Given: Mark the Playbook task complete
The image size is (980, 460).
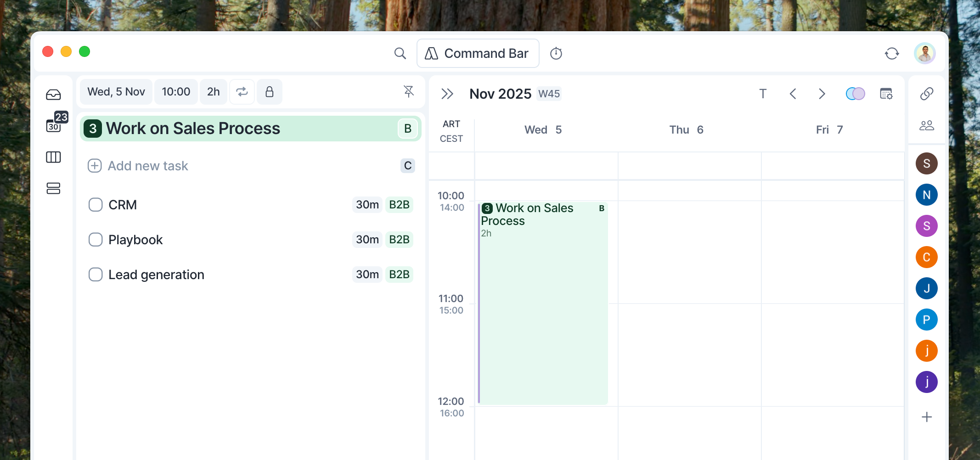Looking at the screenshot, I should [96, 240].
